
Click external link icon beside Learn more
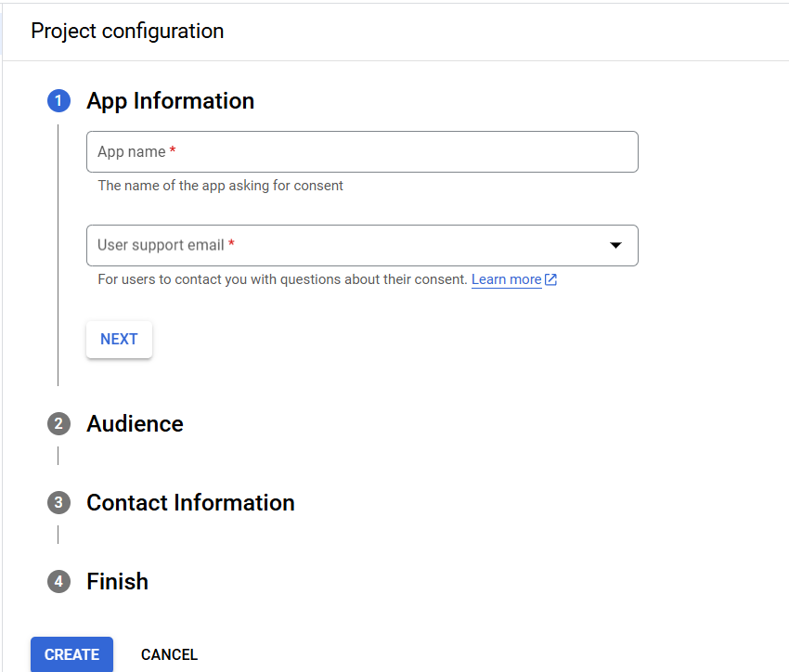point(551,279)
